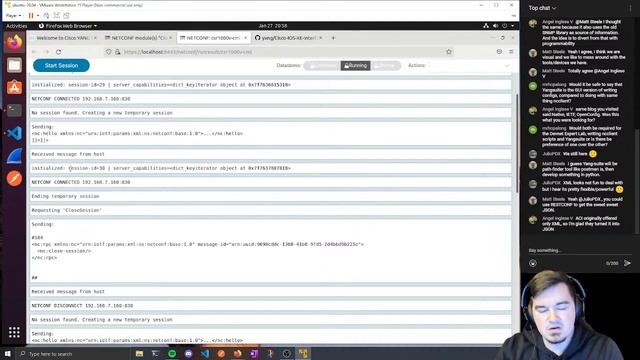Open File Explorer from Windows taskbar
The image size is (640, 360).
pos(139,353)
